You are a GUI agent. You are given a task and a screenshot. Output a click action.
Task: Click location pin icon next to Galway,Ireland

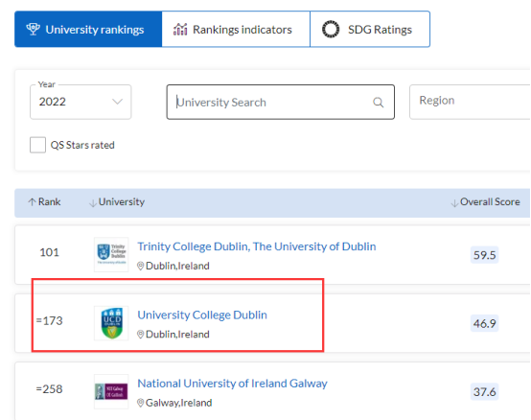pyautogui.click(x=141, y=403)
